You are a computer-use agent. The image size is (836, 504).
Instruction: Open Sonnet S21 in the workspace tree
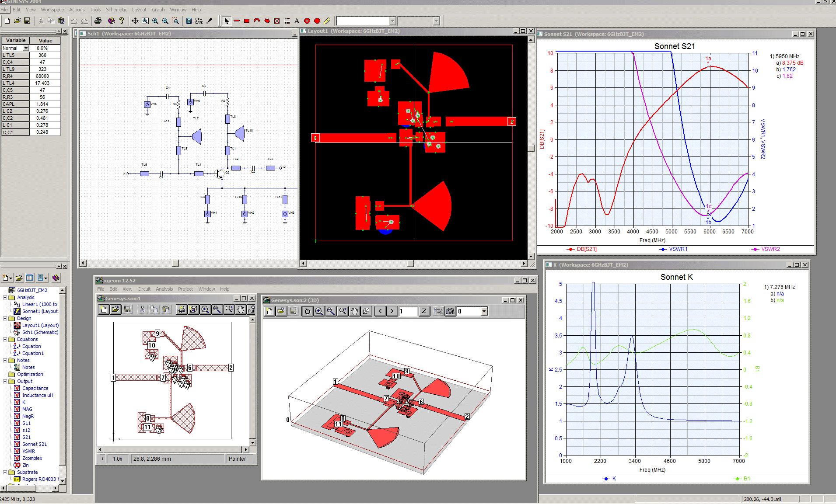point(34,444)
